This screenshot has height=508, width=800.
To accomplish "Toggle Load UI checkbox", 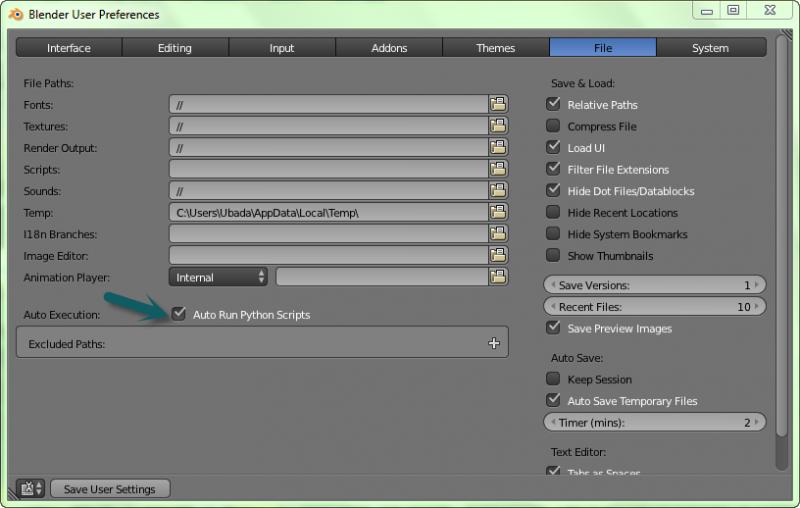I will tap(553, 147).
